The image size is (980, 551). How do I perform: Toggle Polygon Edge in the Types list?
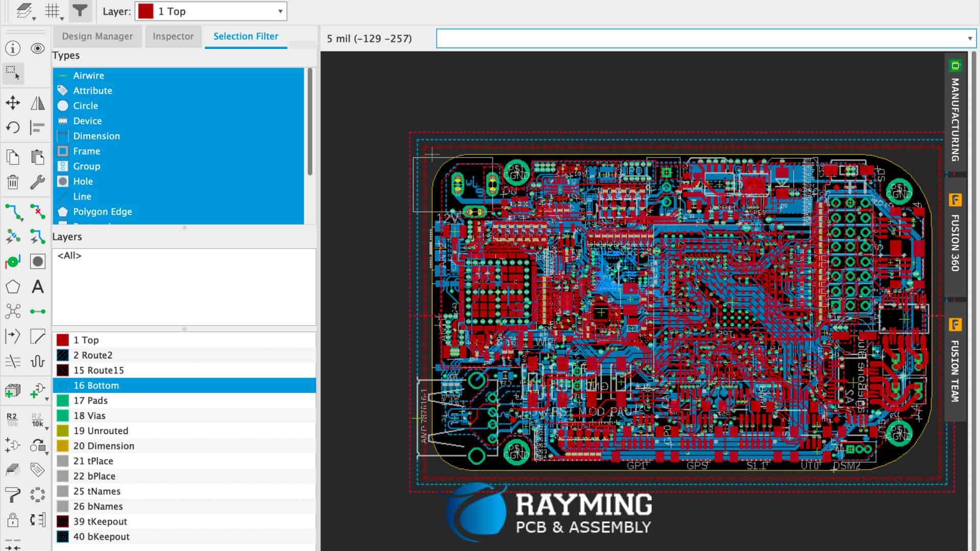click(102, 211)
